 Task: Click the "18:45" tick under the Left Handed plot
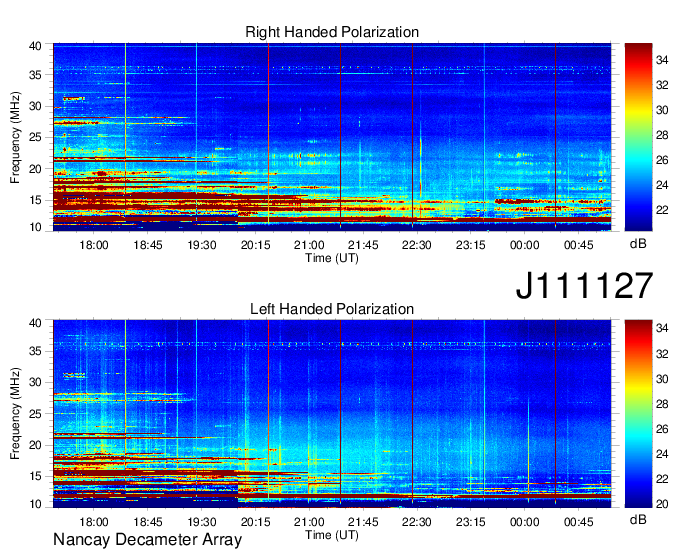[147, 522]
